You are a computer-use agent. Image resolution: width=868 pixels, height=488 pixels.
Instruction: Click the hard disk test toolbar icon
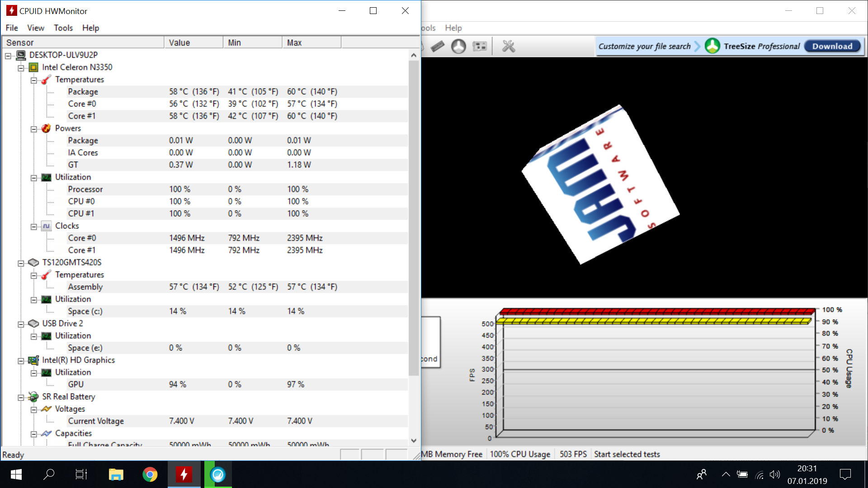(458, 46)
